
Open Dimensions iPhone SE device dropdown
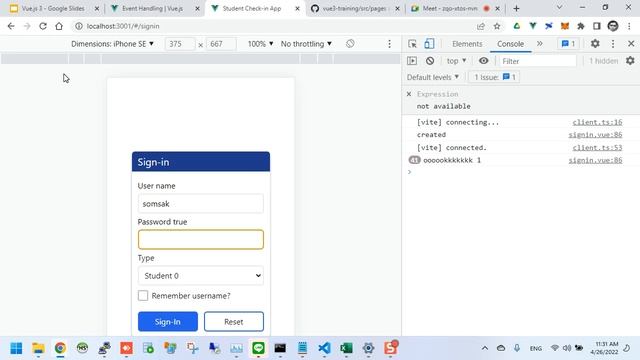click(112, 44)
